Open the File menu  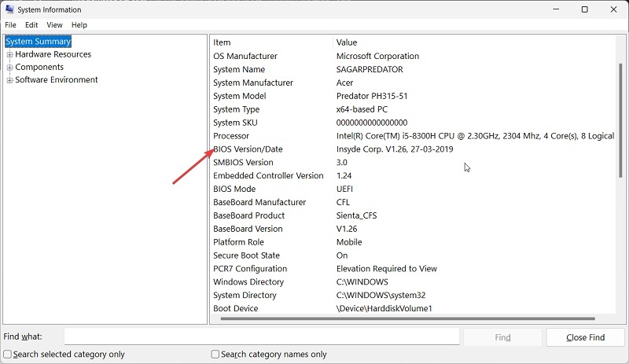pyautogui.click(x=10, y=25)
